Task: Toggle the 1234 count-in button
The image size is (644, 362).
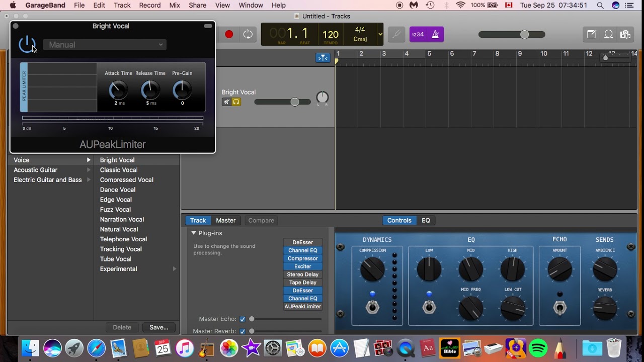Action: (418, 34)
